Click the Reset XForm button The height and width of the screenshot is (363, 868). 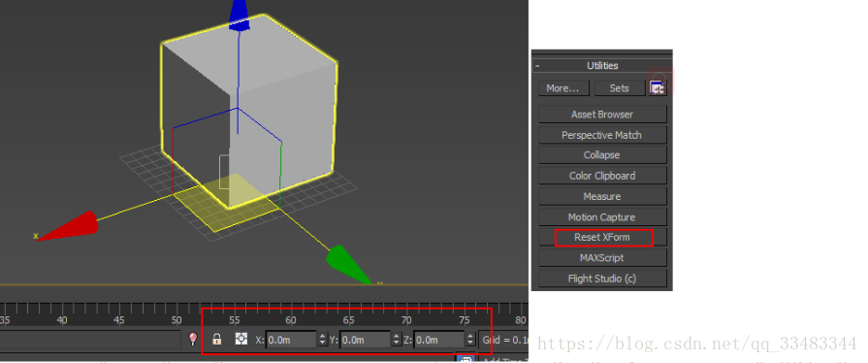(602, 237)
